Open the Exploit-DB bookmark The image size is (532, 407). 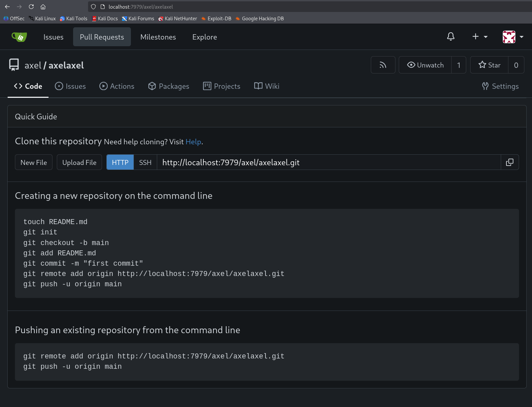[x=216, y=19]
